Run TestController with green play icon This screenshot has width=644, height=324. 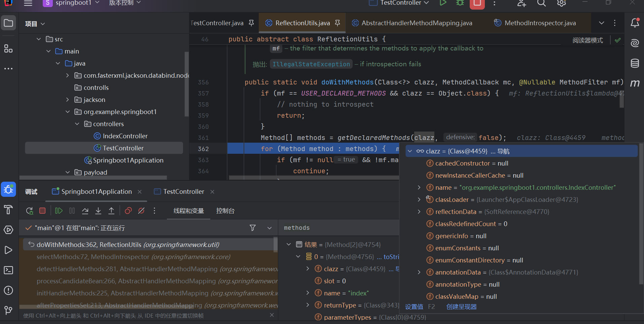[x=443, y=3]
